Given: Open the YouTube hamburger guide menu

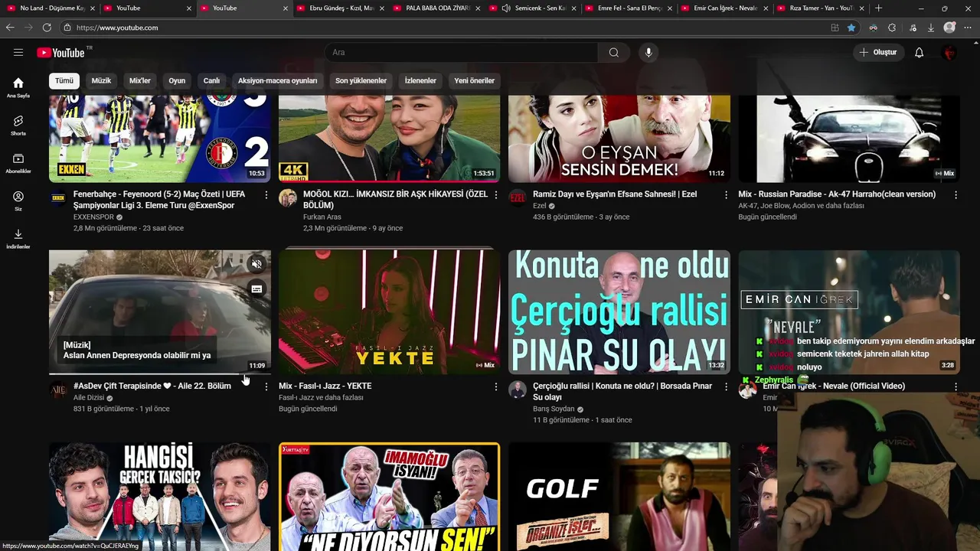Looking at the screenshot, I should (18, 52).
